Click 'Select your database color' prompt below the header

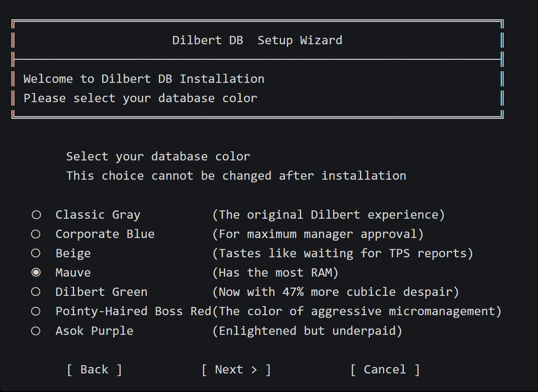[158, 157]
